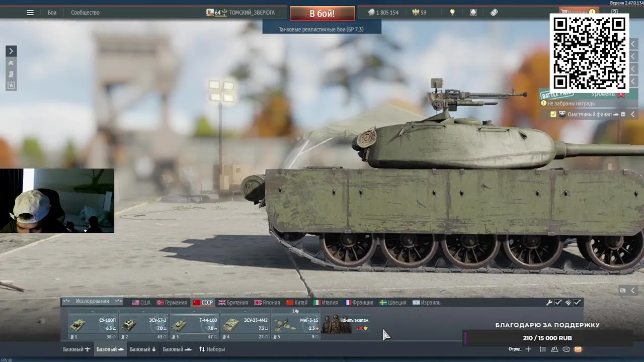This screenshot has height=362, width=644.
Task: Open the hamburger main menu
Action: point(30,13)
